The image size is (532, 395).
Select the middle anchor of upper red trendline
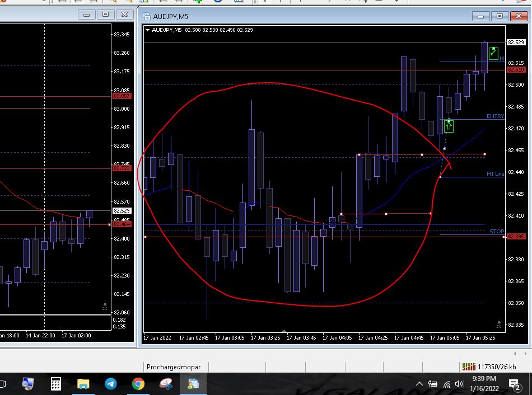(422, 154)
